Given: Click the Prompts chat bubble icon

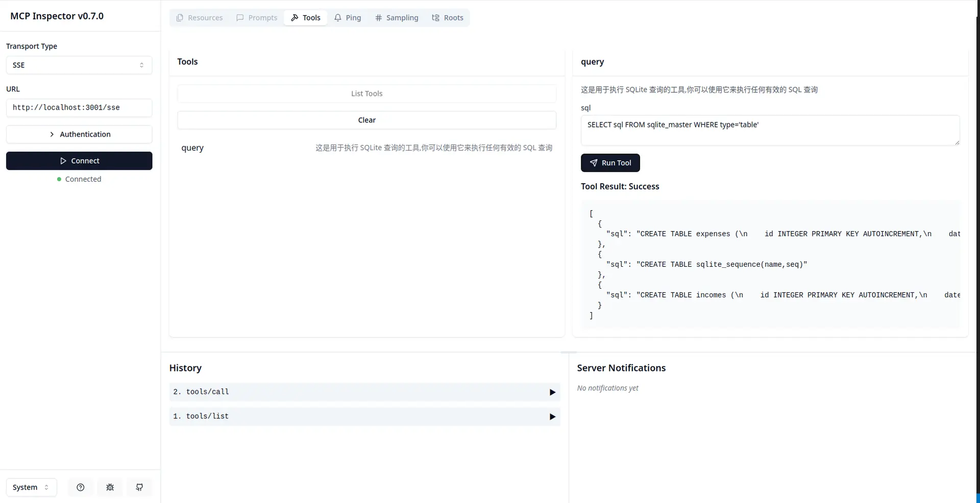Looking at the screenshot, I should click(239, 17).
